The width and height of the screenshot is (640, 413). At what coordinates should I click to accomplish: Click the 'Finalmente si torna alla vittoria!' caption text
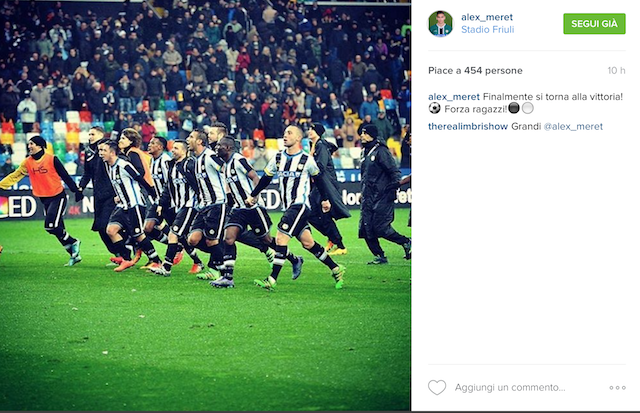point(553,97)
